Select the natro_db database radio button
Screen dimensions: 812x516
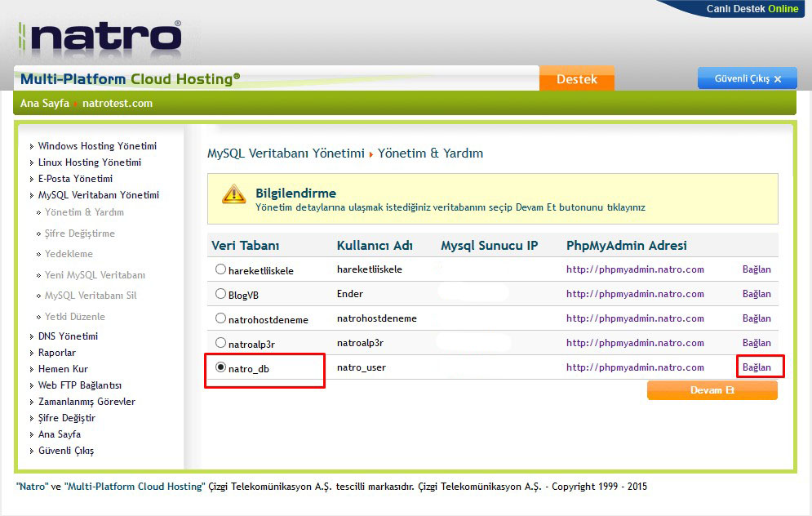(x=220, y=367)
